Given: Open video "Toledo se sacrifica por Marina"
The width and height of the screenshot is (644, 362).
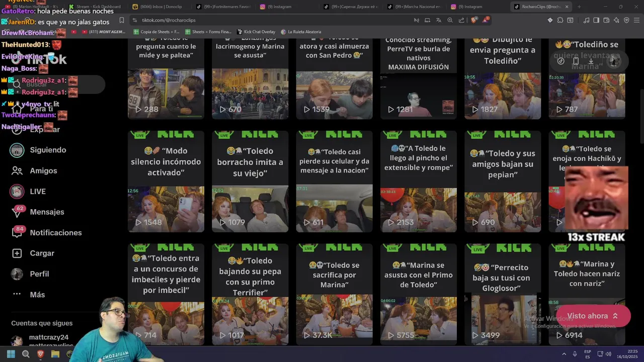Looking at the screenshot, I should pos(334,295).
